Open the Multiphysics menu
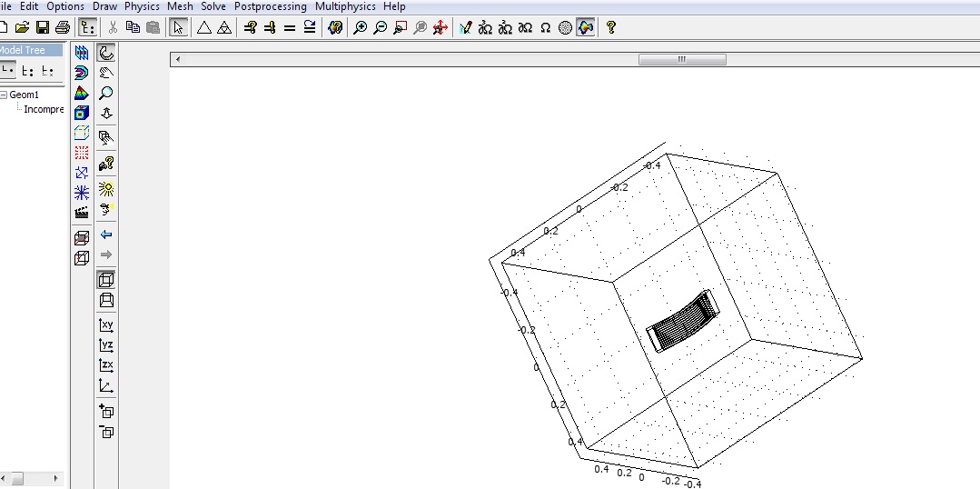 click(345, 6)
